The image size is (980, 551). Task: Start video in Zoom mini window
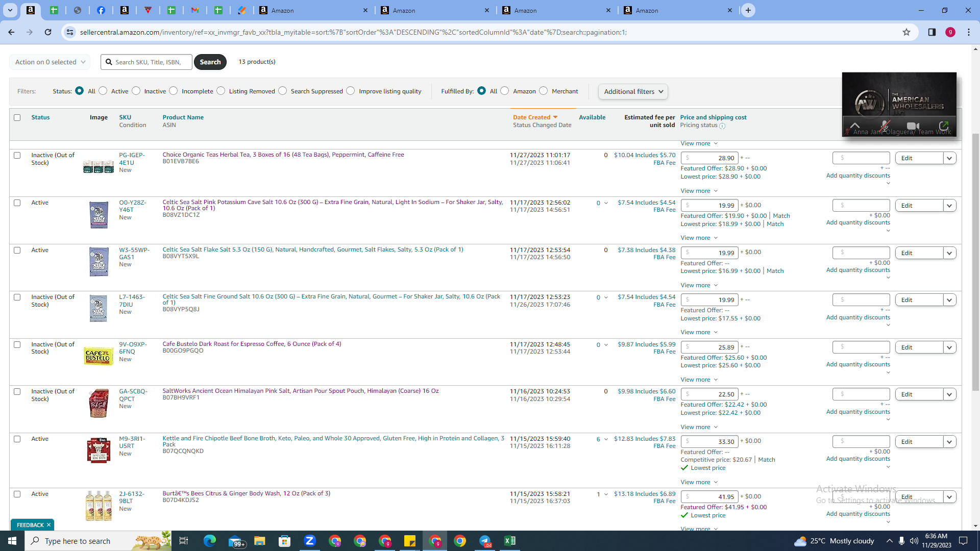tap(913, 126)
